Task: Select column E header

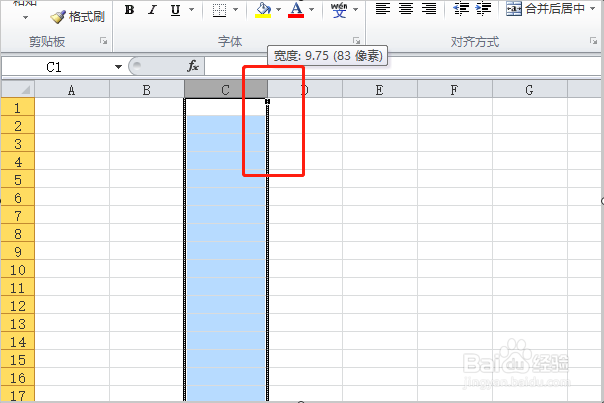Action: click(x=379, y=90)
